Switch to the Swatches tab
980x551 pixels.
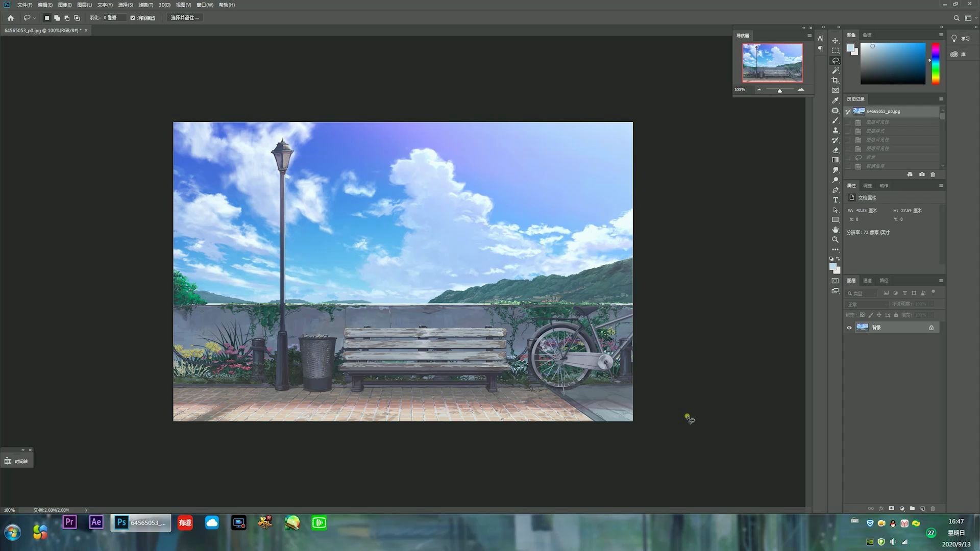pos(867,35)
